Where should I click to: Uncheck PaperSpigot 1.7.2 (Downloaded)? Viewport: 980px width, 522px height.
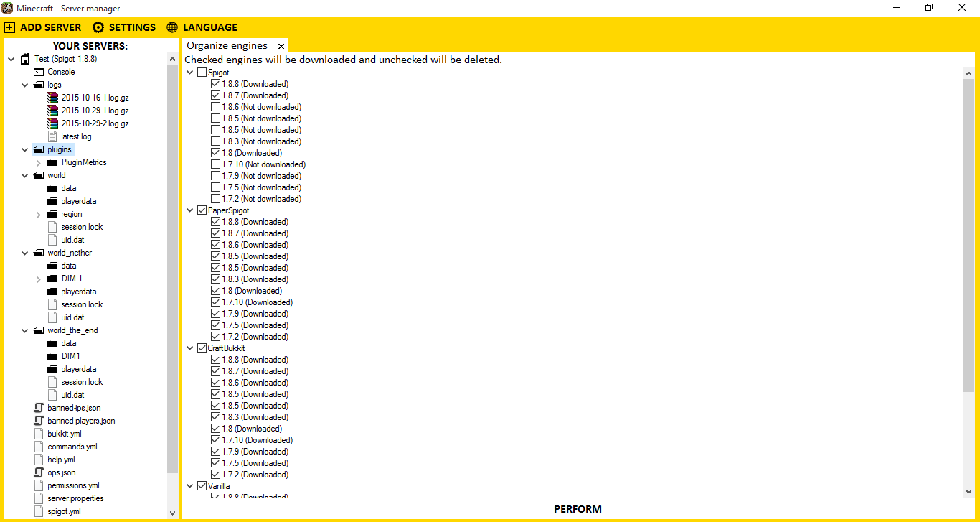[215, 337]
